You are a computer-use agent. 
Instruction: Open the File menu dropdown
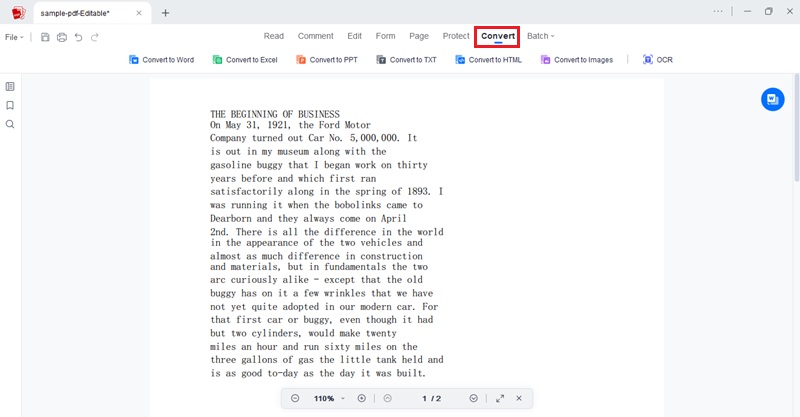[14, 37]
